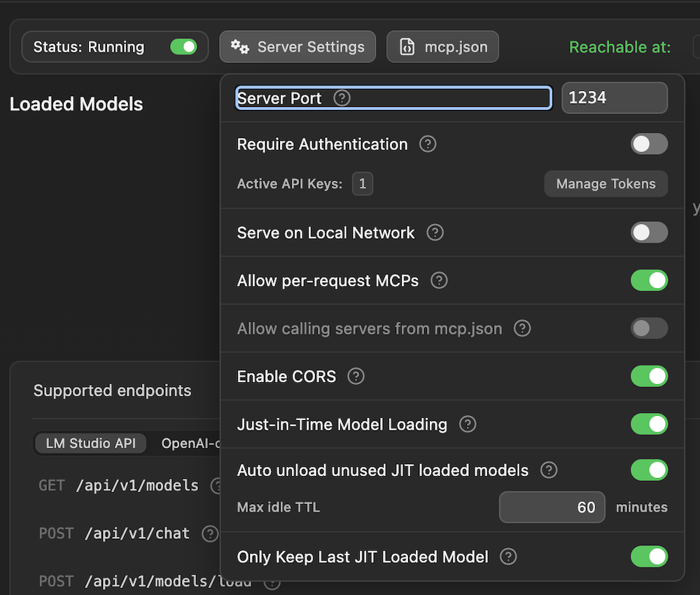Switch to the OpenAI-compatible endpoints tab

190,443
